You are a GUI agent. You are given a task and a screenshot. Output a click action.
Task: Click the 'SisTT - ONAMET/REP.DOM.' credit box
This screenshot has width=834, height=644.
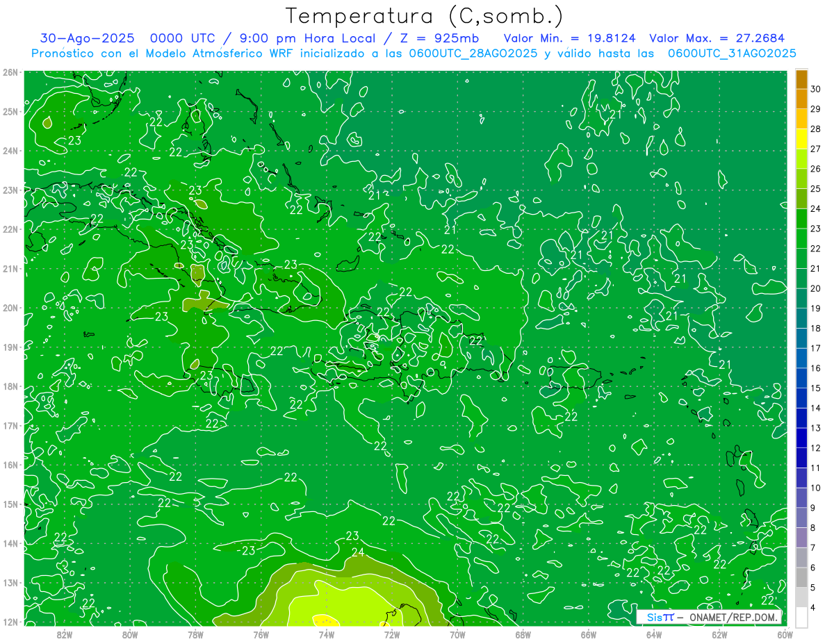tap(709, 617)
